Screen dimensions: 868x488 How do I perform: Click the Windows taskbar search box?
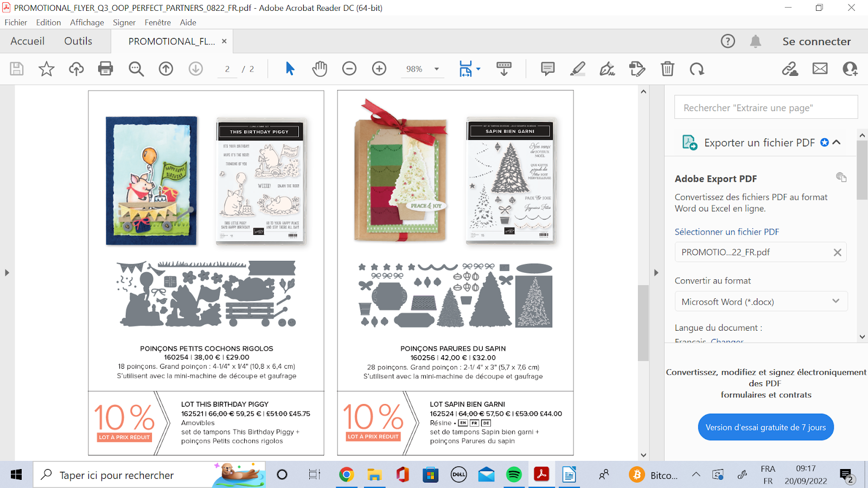[x=149, y=475]
